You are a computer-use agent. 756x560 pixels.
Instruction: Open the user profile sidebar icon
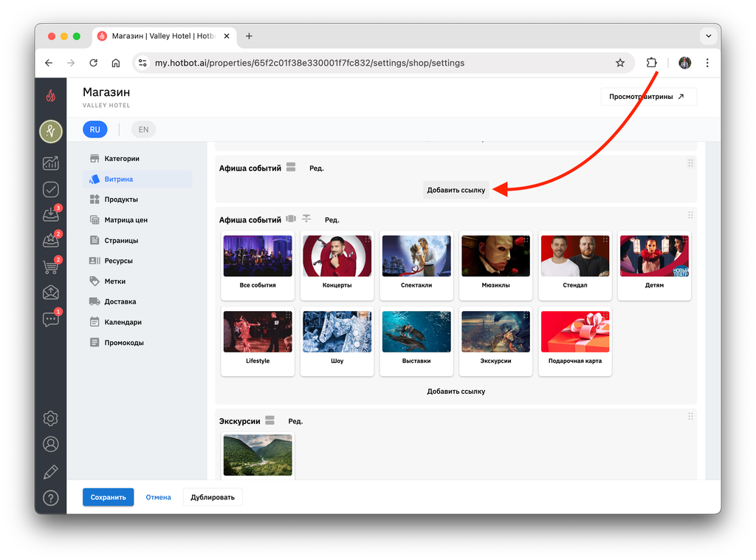pyautogui.click(x=51, y=444)
